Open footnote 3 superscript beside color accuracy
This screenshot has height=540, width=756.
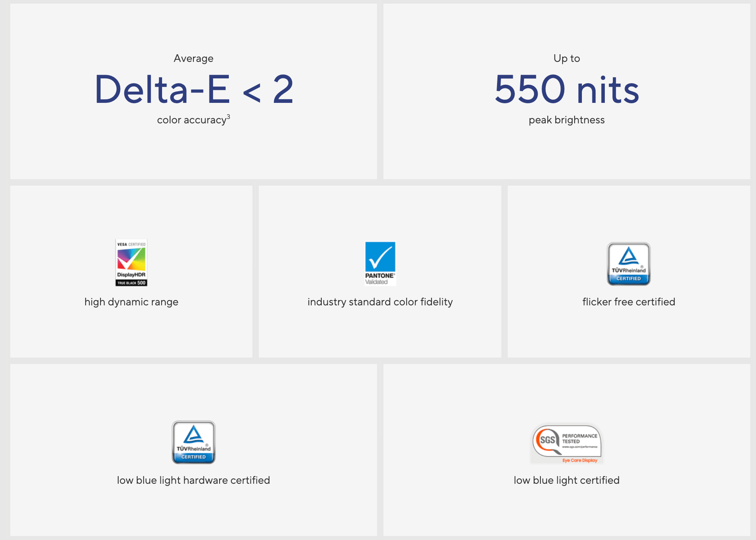coord(228,117)
